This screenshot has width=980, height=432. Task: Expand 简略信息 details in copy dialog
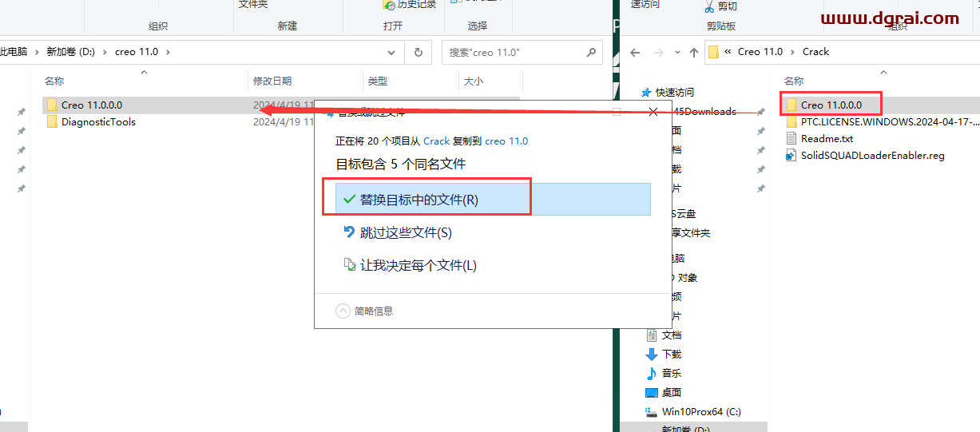365,311
